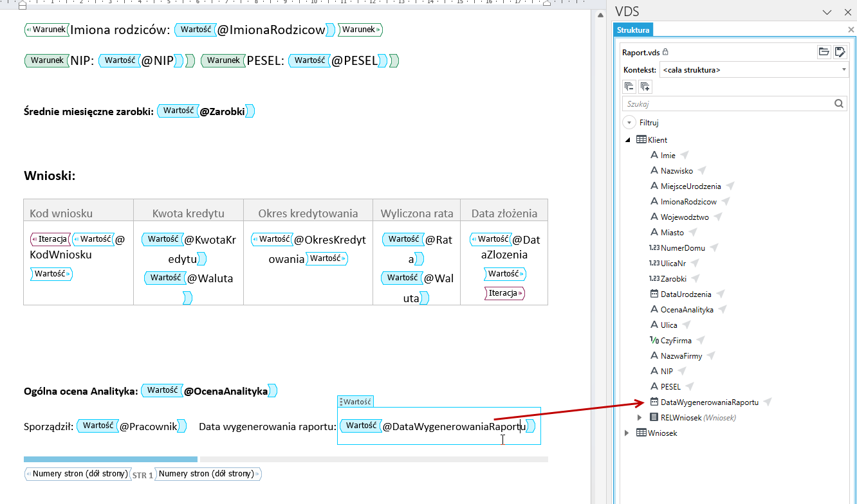Expand the Wniosek table node
Viewport: 857px width, 504px height.
click(627, 433)
